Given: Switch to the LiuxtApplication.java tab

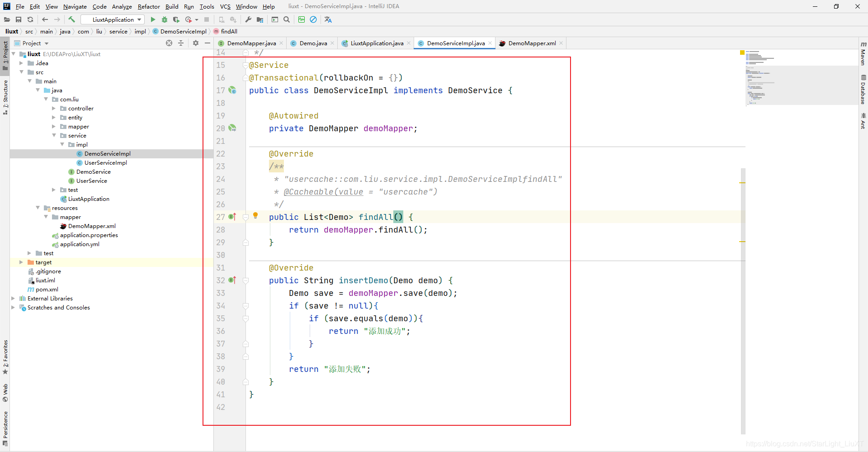Looking at the screenshot, I should click(x=377, y=43).
